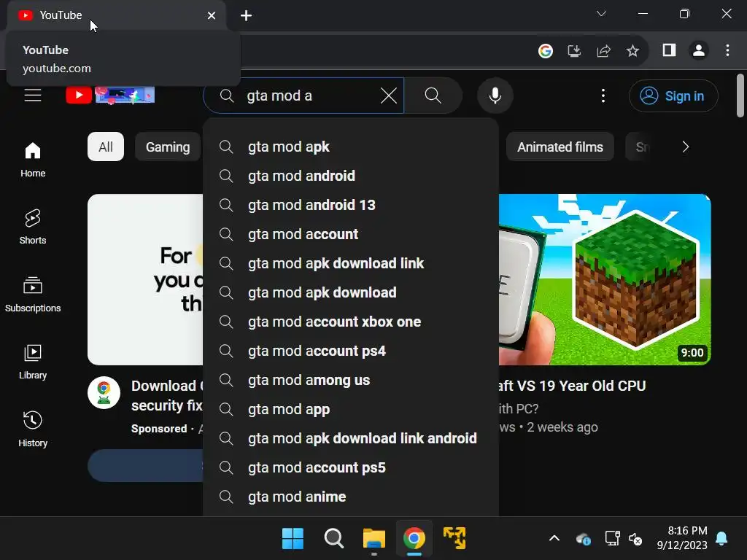Choose suggestion 'gta mod apk'

click(x=351, y=147)
